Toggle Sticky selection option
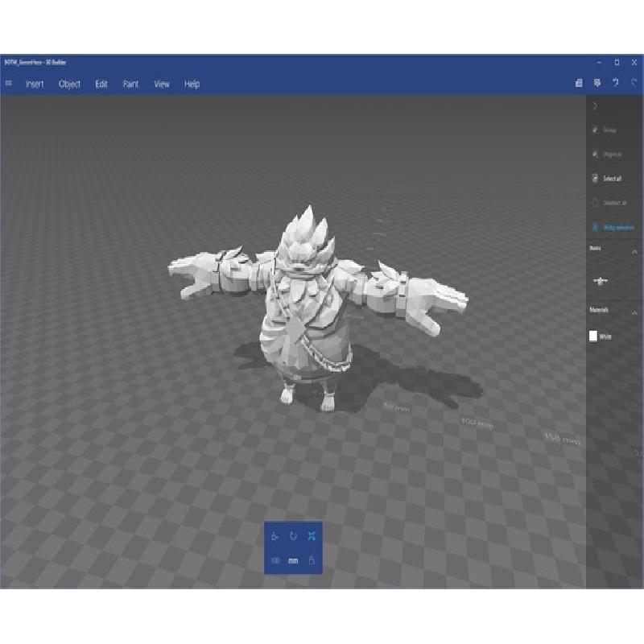This screenshot has height=644, width=644. pos(613,227)
